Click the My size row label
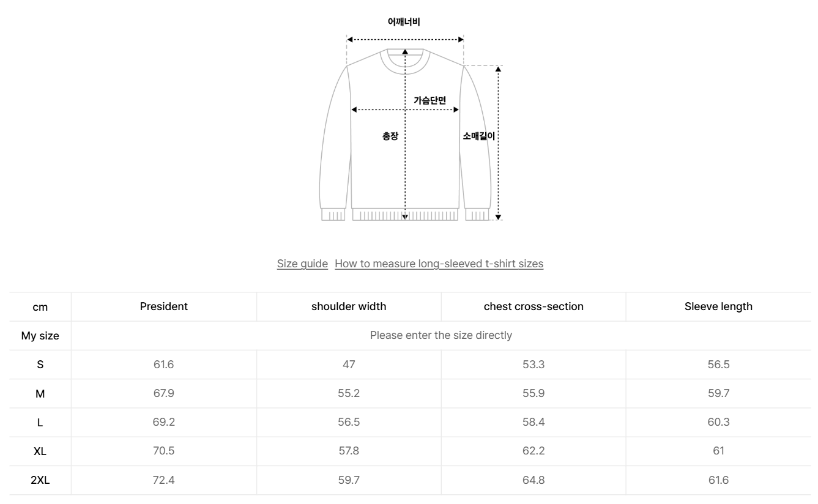This screenshot has width=818, height=504. tap(40, 335)
